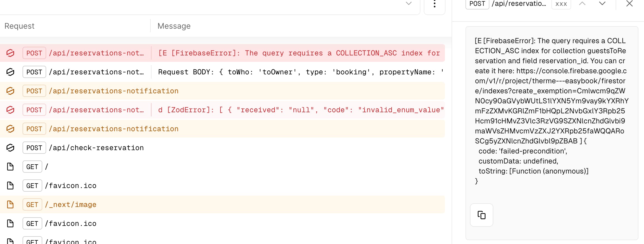Click the "customData: undefined" line
Image resolution: width=644 pixels, height=244 pixels.
[x=518, y=161]
